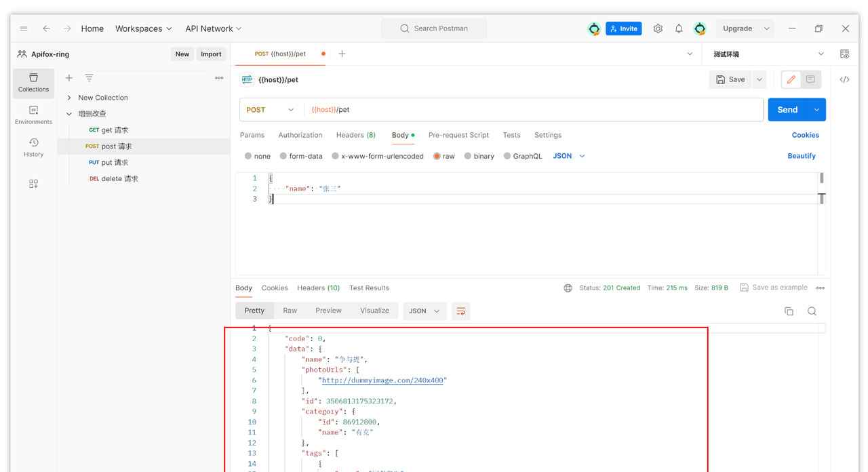Switch response view to Raw
The width and height of the screenshot is (868, 472).
point(290,311)
